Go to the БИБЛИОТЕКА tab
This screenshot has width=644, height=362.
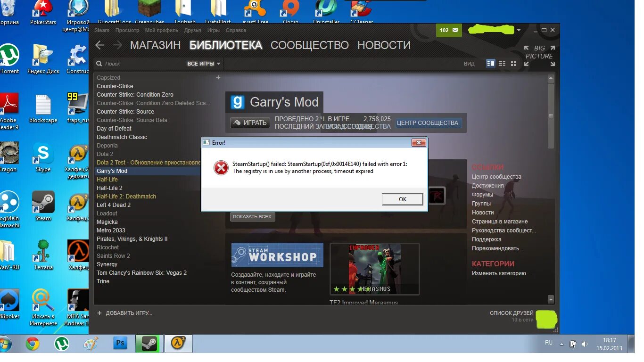point(225,45)
